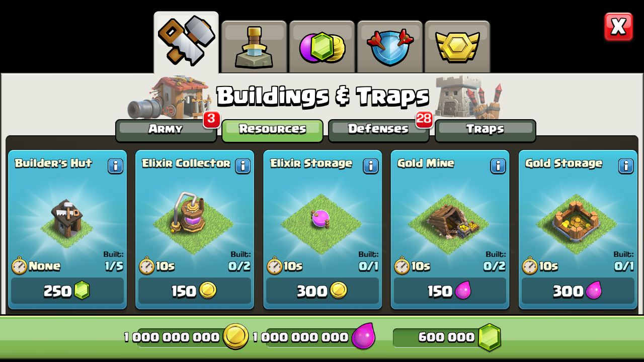Image resolution: width=644 pixels, height=362 pixels.
Task: Switch to the Army tab
Action: click(166, 131)
